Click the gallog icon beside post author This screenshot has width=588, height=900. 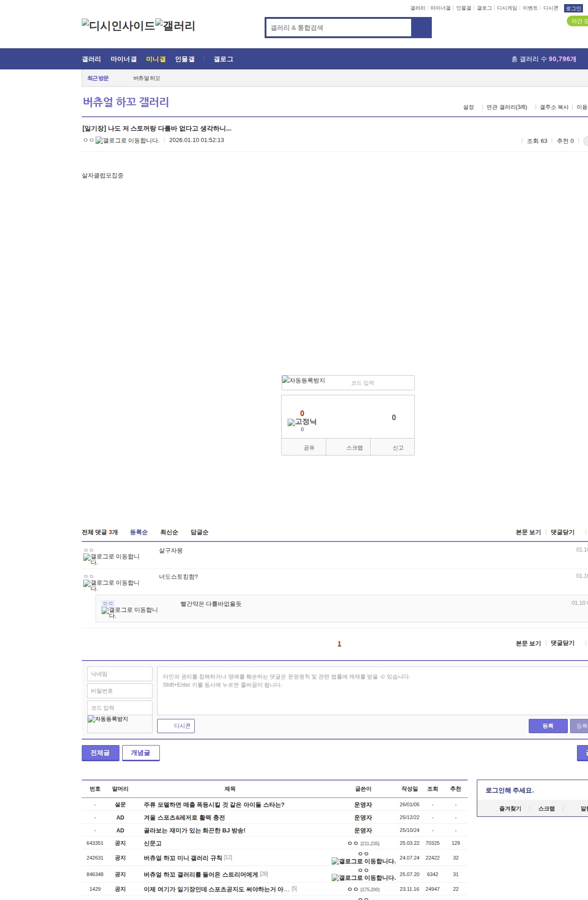pos(127,141)
